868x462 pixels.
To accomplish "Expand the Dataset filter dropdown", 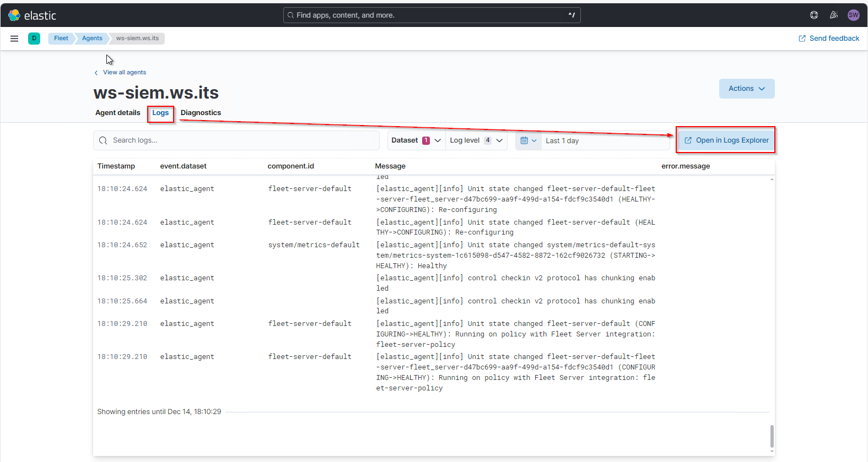I will pos(416,140).
